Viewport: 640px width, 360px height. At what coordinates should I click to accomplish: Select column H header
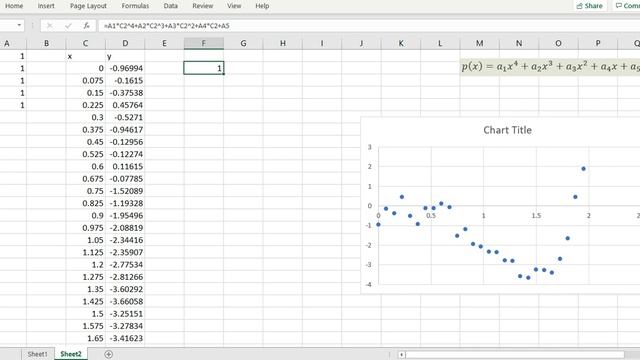tap(282, 43)
